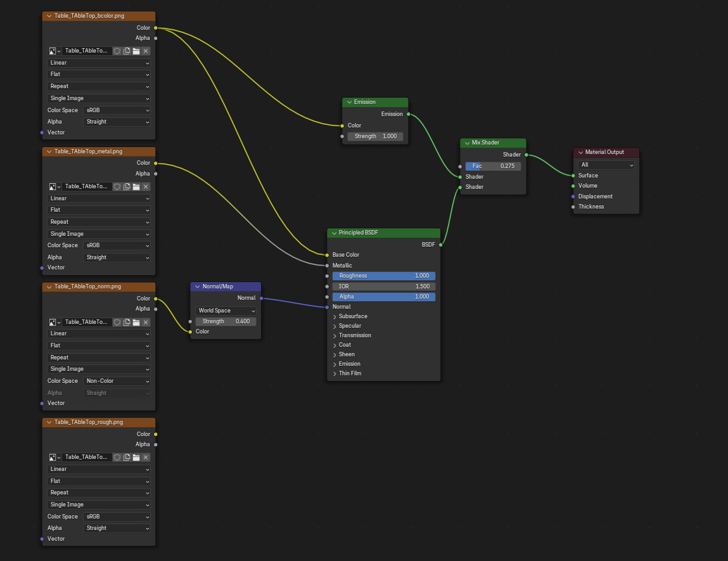Viewport: 728px width, 561px height.
Task: Click new image copy icon in metal node
Action: tap(127, 187)
